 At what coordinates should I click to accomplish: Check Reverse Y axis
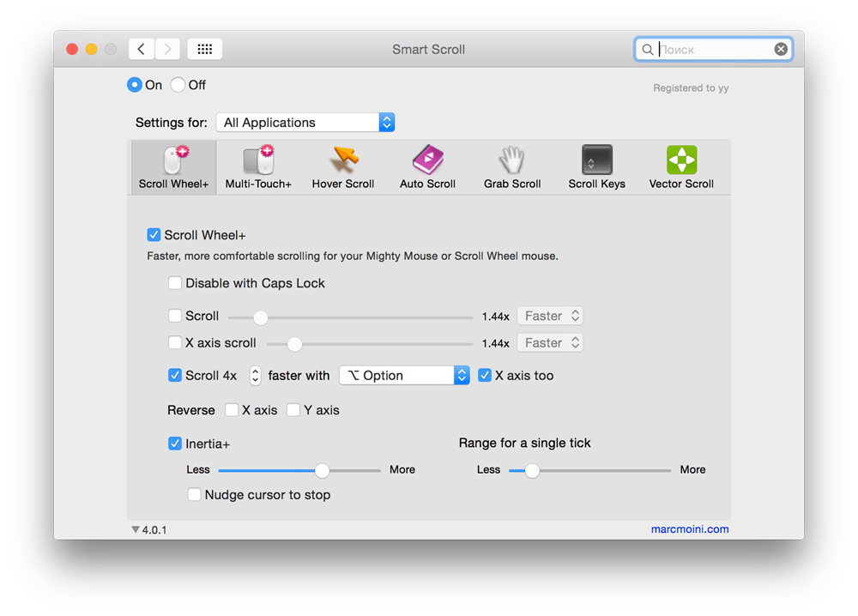pyautogui.click(x=293, y=410)
